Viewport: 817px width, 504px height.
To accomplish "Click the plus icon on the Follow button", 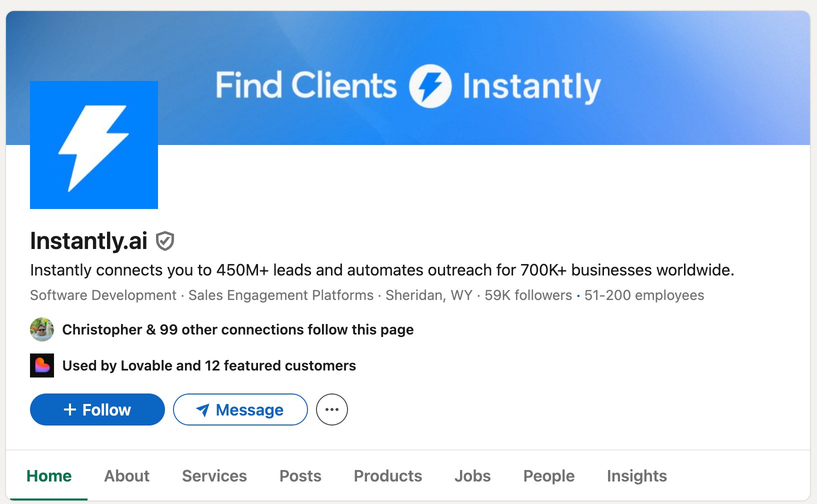I will [69, 409].
